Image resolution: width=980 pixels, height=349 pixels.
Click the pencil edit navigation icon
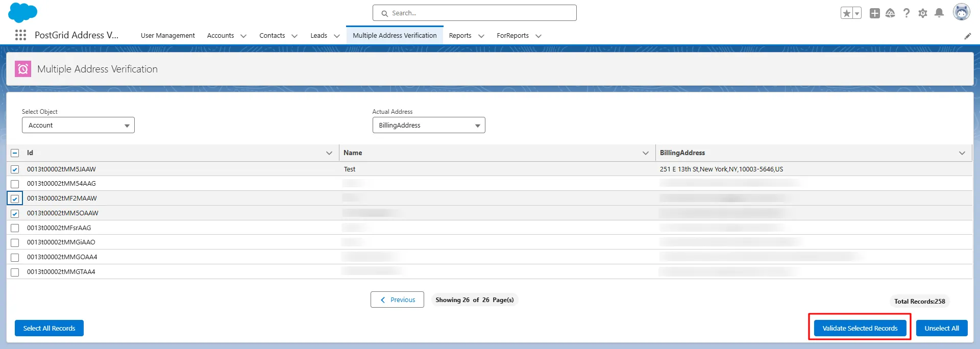tap(968, 36)
